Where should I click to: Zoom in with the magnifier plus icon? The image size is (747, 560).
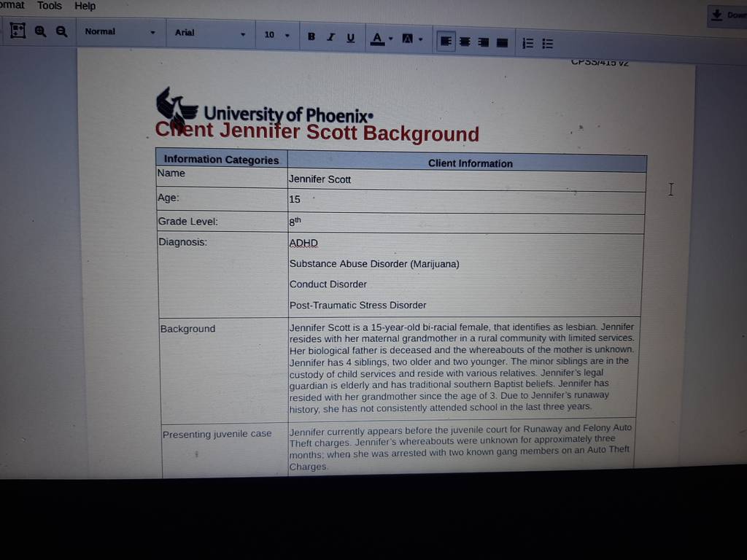click(x=41, y=31)
